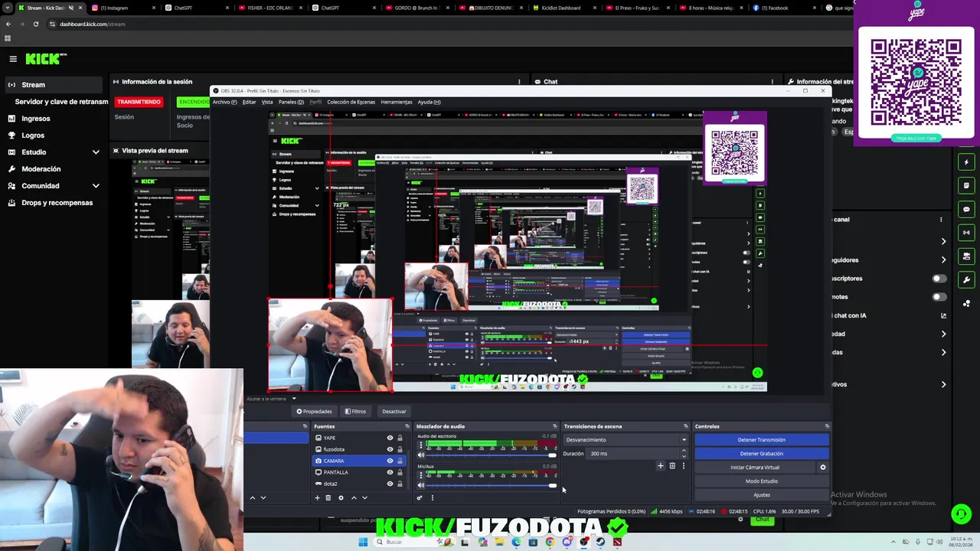This screenshot has width=980, height=551.
Task: Open source properties gear in Fuentes toolbar
Action: coord(341,498)
